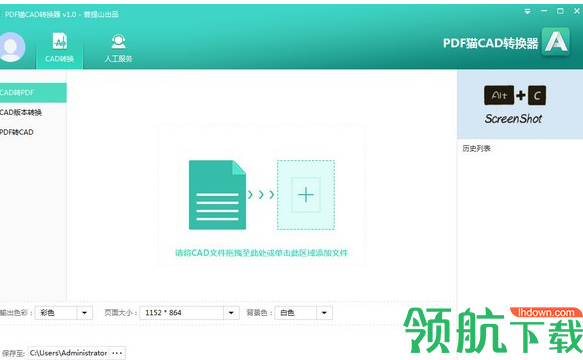Open the 人工服务 tab
Screen dimensions: 583x360
coord(118,48)
